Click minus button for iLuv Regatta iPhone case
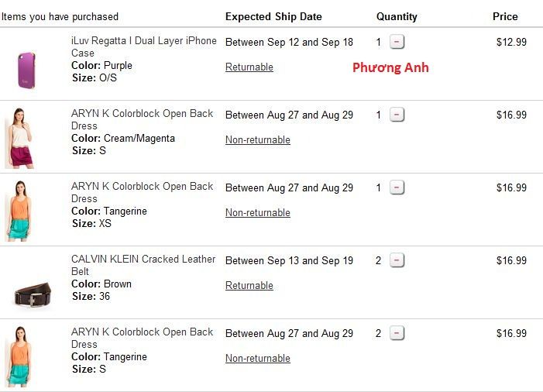The width and height of the screenshot is (543, 392). pyautogui.click(x=397, y=42)
